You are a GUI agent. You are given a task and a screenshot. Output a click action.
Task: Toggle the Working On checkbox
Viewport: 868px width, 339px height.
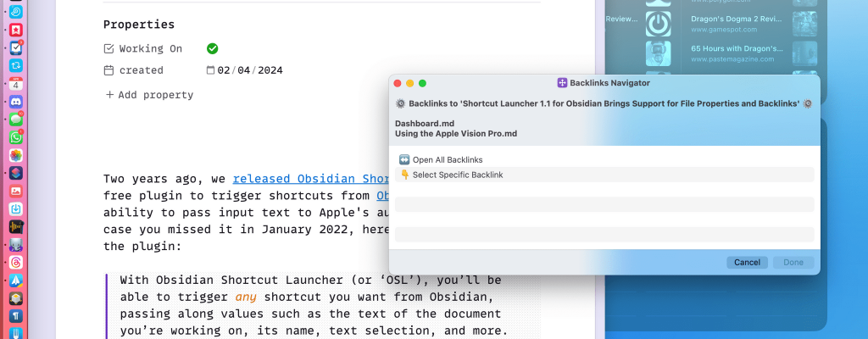212,48
